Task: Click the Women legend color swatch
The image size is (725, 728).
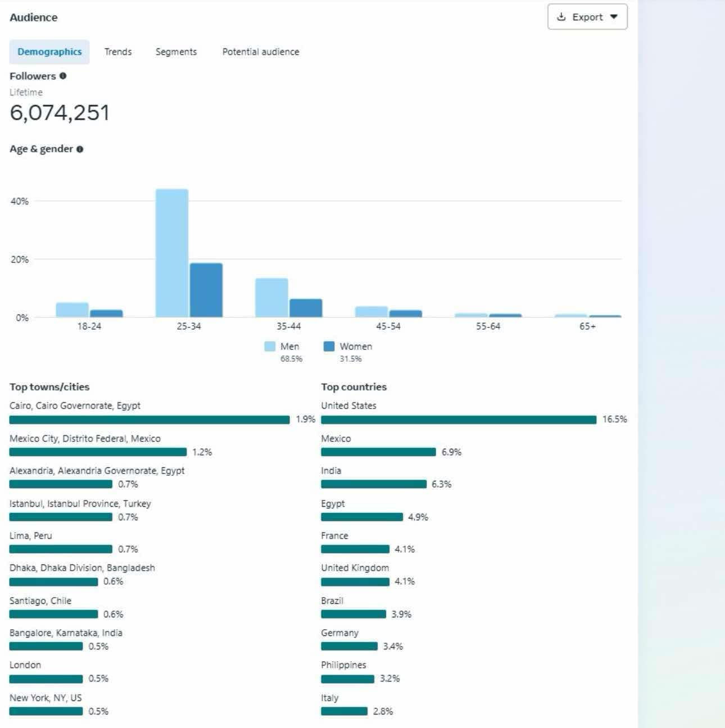Action: point(329,347)
